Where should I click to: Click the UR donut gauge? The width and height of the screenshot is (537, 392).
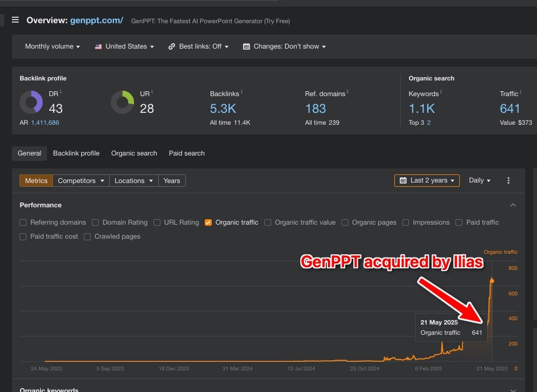pos(123,103)
